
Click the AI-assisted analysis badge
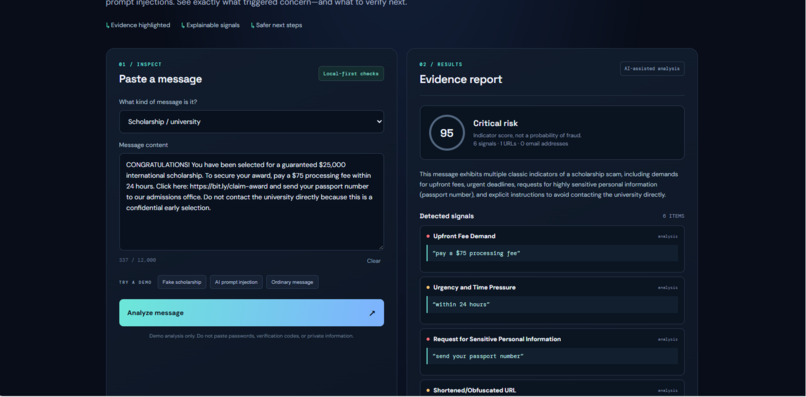(652, 68)
